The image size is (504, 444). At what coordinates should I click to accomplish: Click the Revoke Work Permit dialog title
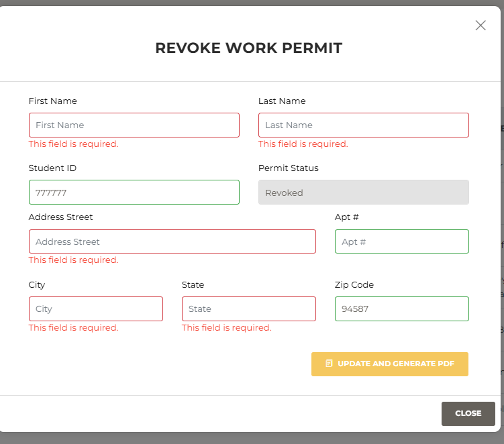tap(249, 48)
